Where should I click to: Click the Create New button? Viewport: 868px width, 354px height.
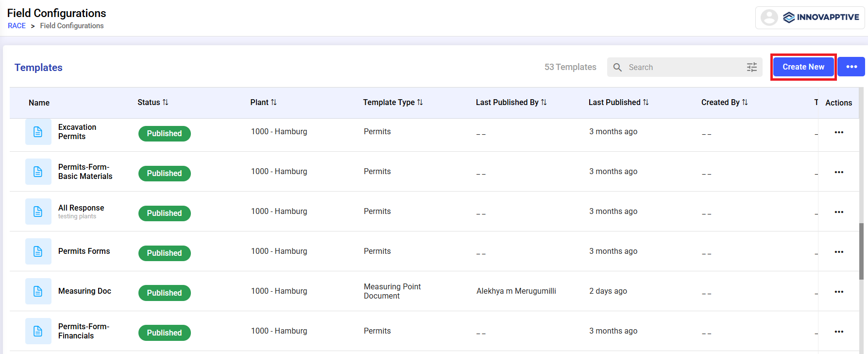point(803,67)
